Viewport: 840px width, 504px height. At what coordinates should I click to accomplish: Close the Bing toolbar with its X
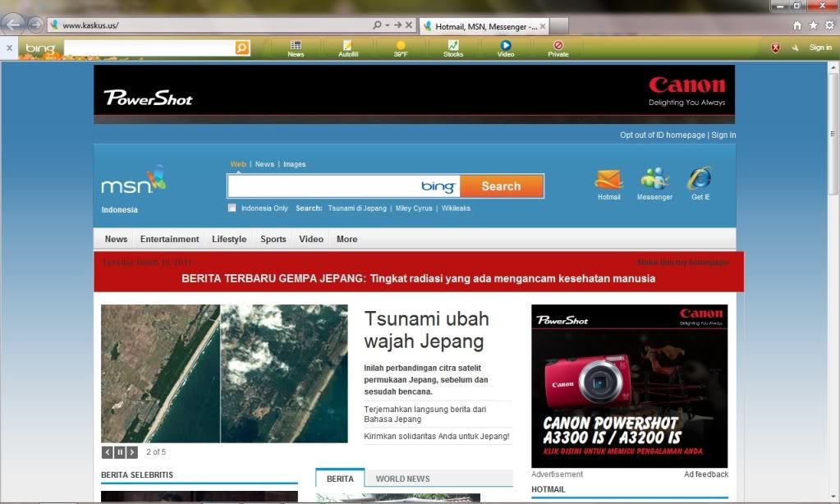(9, 48)
